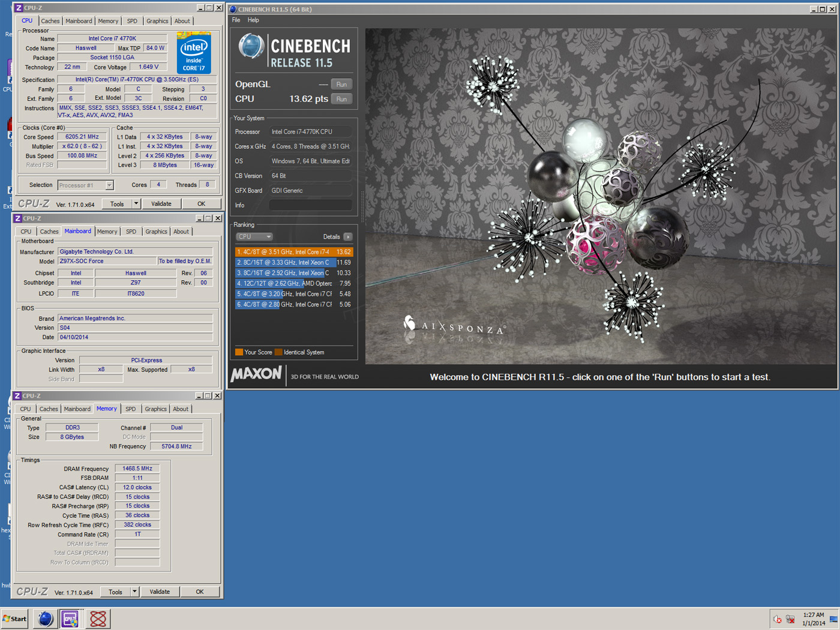Viewport: 840px width, 630px height.
Task: Click Tools button in Memory CPU-Z window
Action: pos(115,592)
